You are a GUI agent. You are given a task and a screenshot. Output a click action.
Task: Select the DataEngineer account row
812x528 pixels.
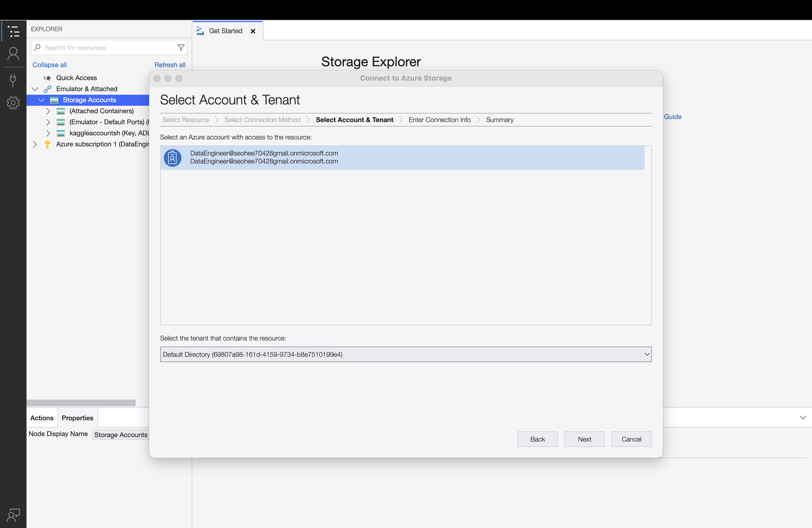point(402,158)
